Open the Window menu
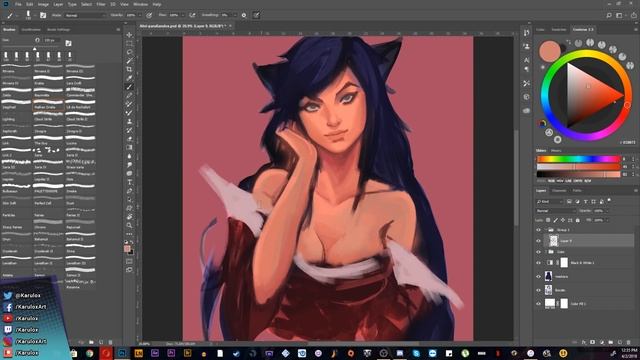 [140, 4]
